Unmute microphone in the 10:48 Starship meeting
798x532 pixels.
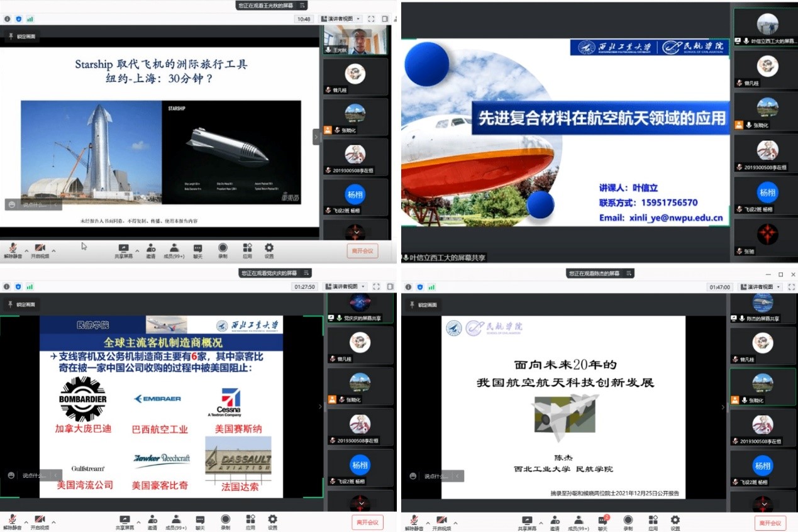(12, 248)
